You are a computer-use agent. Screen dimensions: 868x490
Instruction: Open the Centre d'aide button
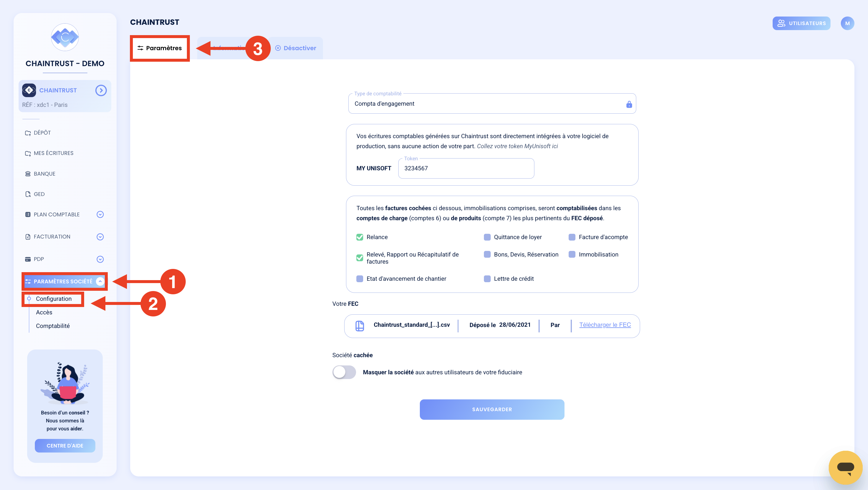(65, 445)
